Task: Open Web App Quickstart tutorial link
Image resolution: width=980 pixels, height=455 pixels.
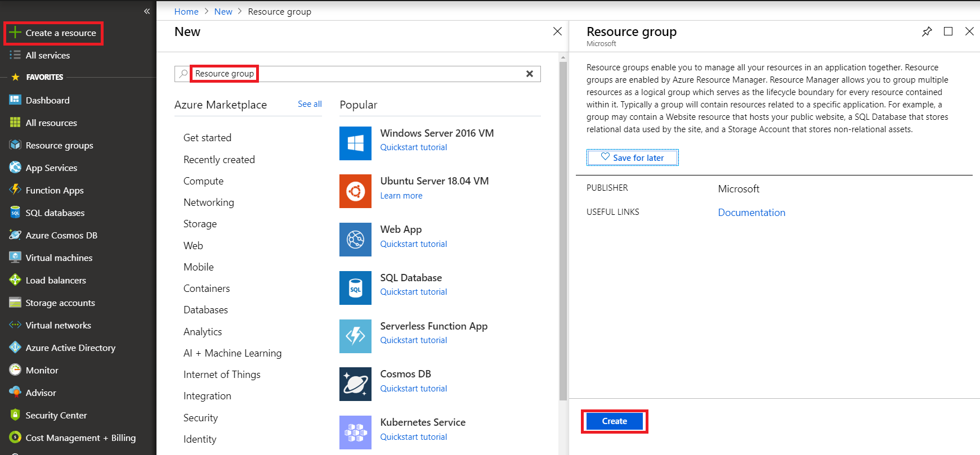Action: pyautogui.click(x=414, y=244)
